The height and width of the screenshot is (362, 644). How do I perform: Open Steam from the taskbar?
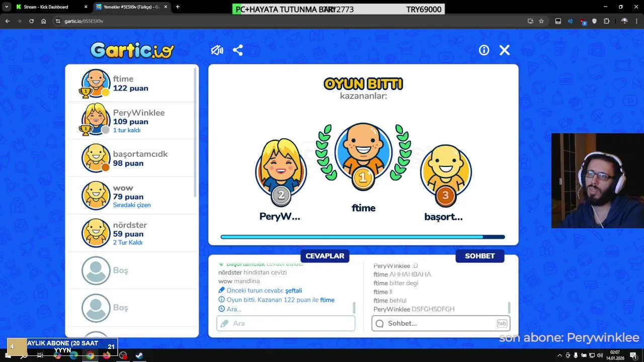(139, 355)
